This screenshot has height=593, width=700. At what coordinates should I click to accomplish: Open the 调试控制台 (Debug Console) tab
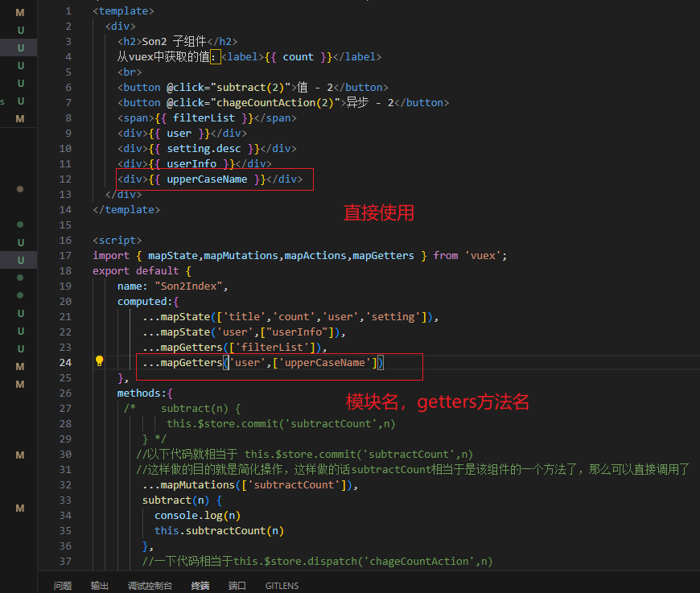tap(150, 585)
